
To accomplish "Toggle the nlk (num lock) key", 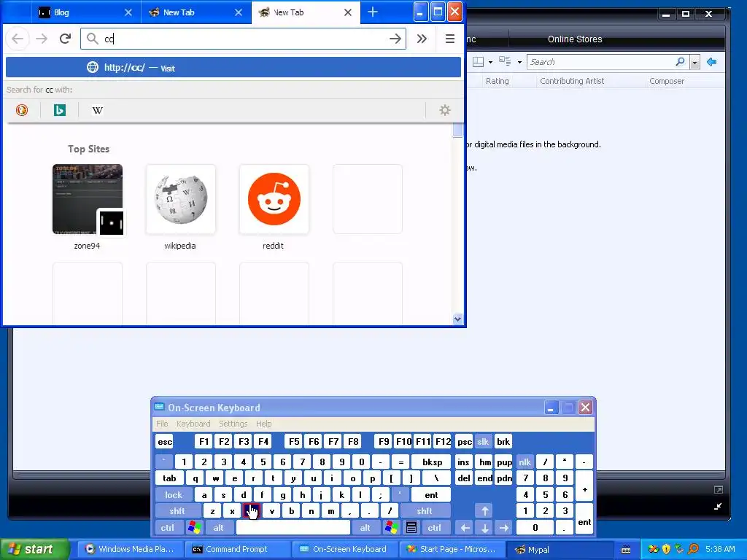I will [x=525, y=462].
